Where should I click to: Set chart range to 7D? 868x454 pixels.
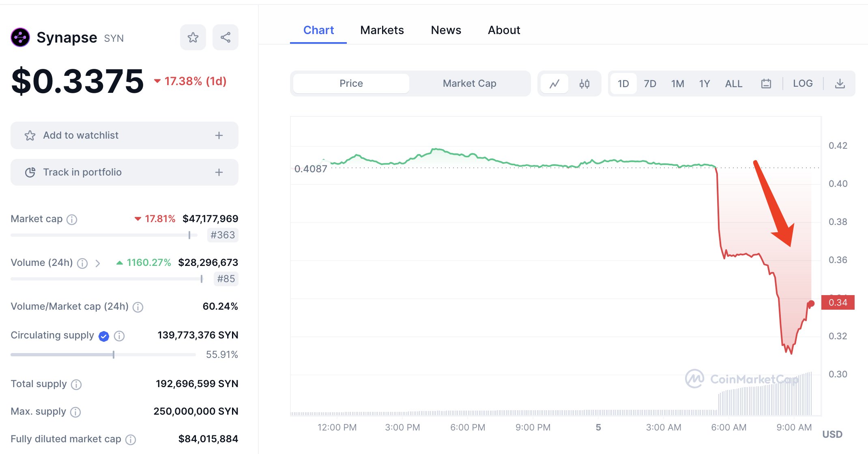(650, 84)
